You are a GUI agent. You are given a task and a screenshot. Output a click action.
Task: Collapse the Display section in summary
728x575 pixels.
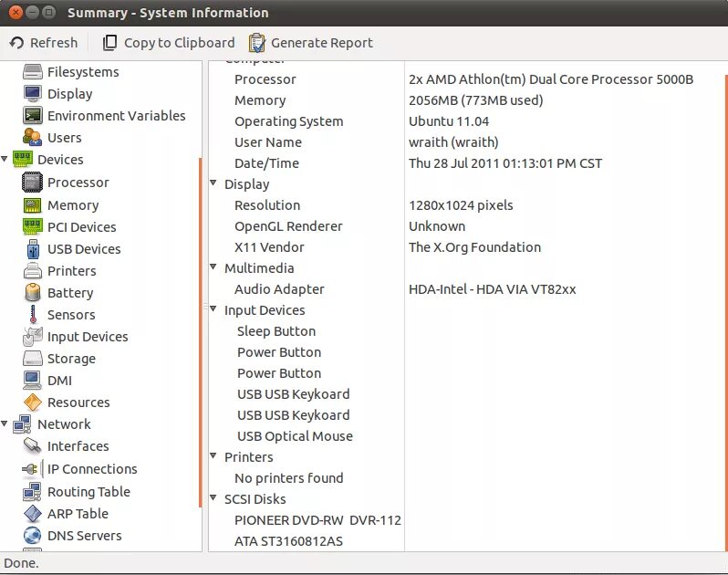pos(213,184)
